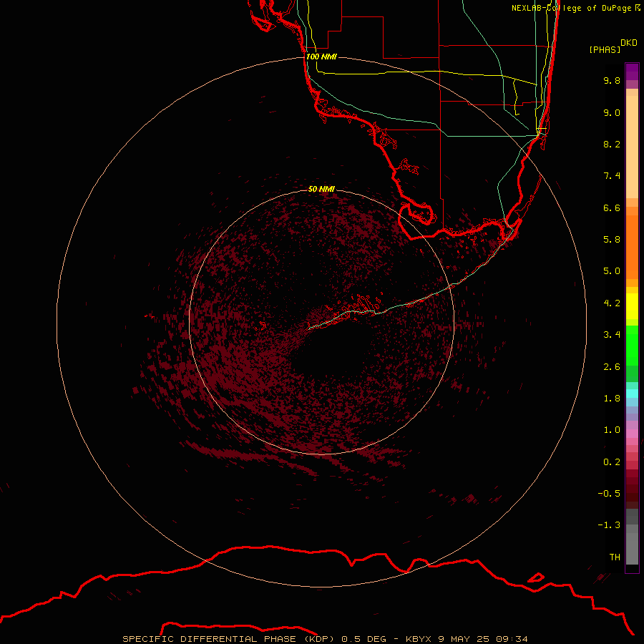
Task: Click the 9.0 color scale value
Action: pos(612,112)
